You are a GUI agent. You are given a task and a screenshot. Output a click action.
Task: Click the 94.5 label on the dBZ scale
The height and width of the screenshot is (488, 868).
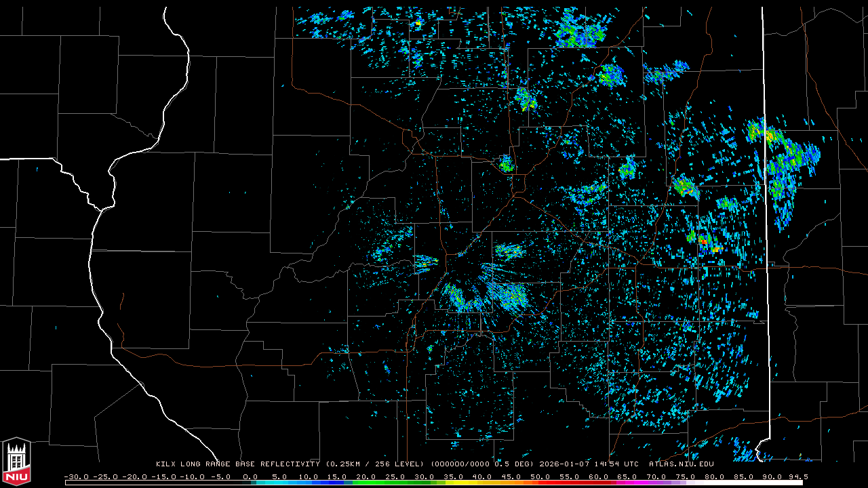pos(796,476)
